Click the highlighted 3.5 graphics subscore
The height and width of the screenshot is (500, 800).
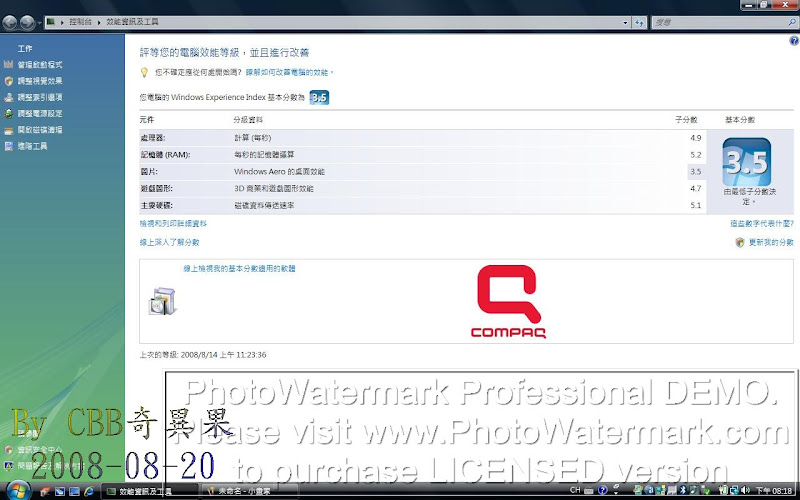(695, 171)
